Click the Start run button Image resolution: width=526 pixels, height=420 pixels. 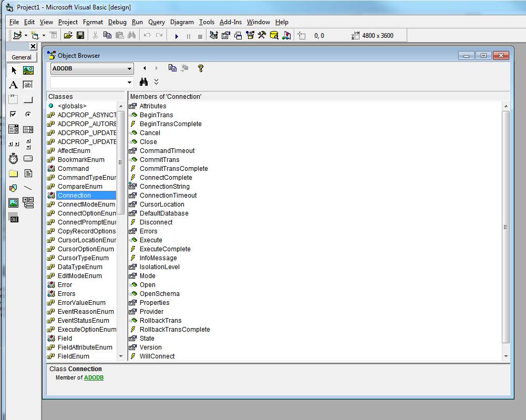tap(177, 36)
